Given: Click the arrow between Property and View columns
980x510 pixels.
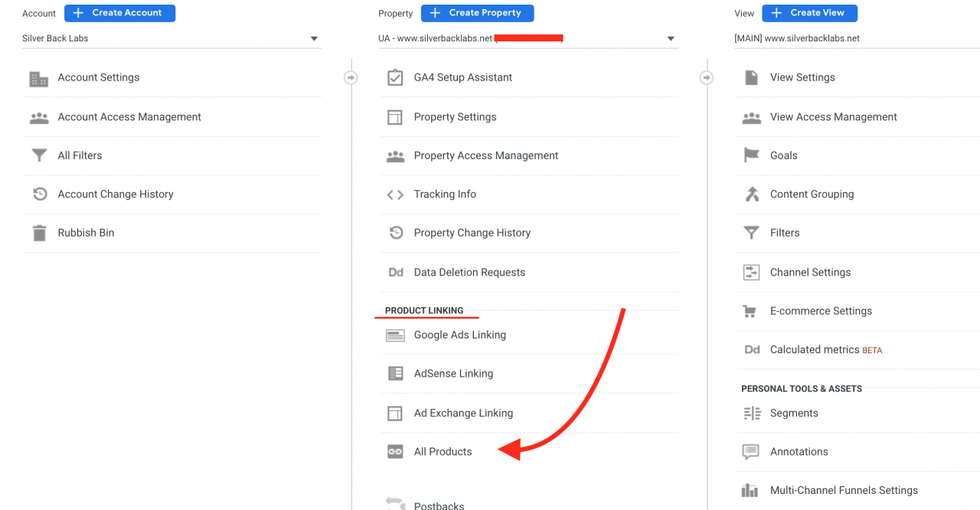Looking at the screenshot, I should pyautogui.click(x=707, y=77).
